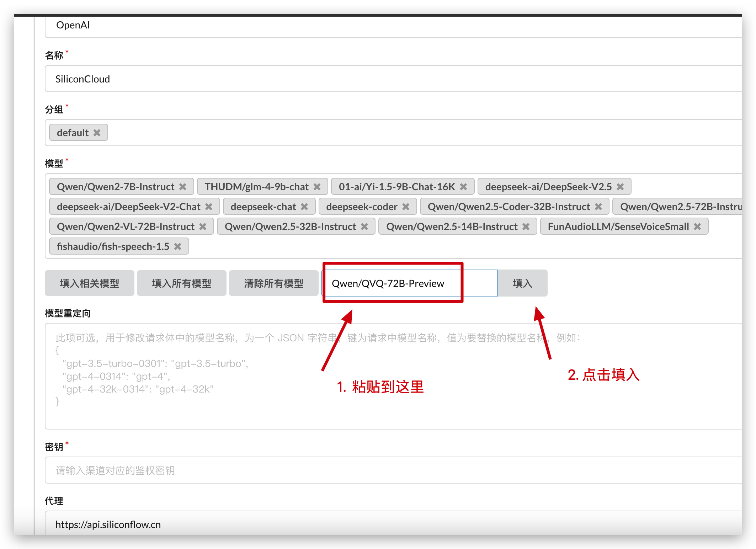Remove THUDM/glm-4-9b-chat model tag

pos(317,187)
